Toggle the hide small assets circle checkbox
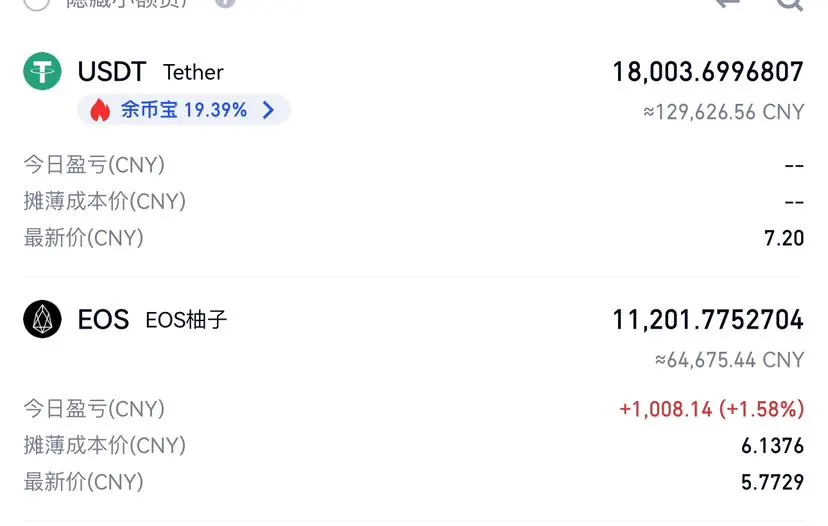The width and height of the screenshot is (828, 526). pos(36,4)
